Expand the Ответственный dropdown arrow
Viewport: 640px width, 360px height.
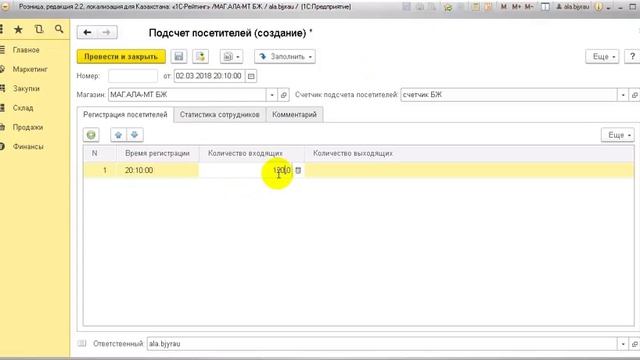coord(623,344)
